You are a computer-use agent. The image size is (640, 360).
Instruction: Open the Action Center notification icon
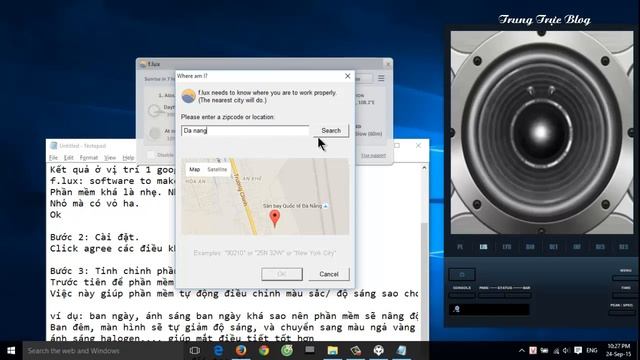click(578, 351)
